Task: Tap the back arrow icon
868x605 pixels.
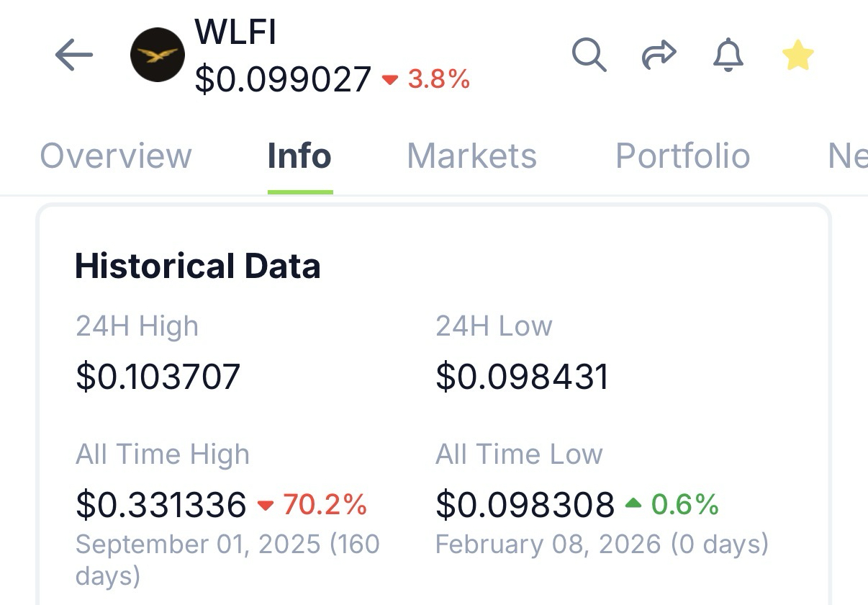Action: [x=74, y=55]
